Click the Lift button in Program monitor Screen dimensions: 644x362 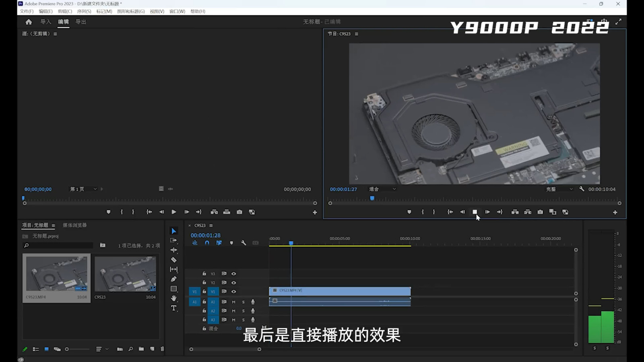pyautogui.click(x=515, y=212)
